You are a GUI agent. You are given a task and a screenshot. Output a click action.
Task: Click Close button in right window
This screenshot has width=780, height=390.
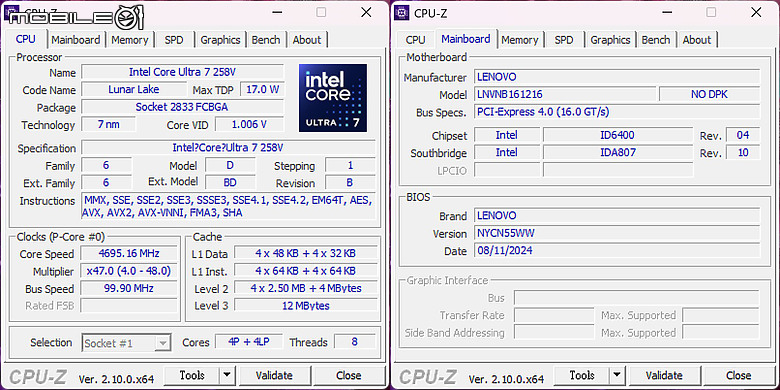739,375
